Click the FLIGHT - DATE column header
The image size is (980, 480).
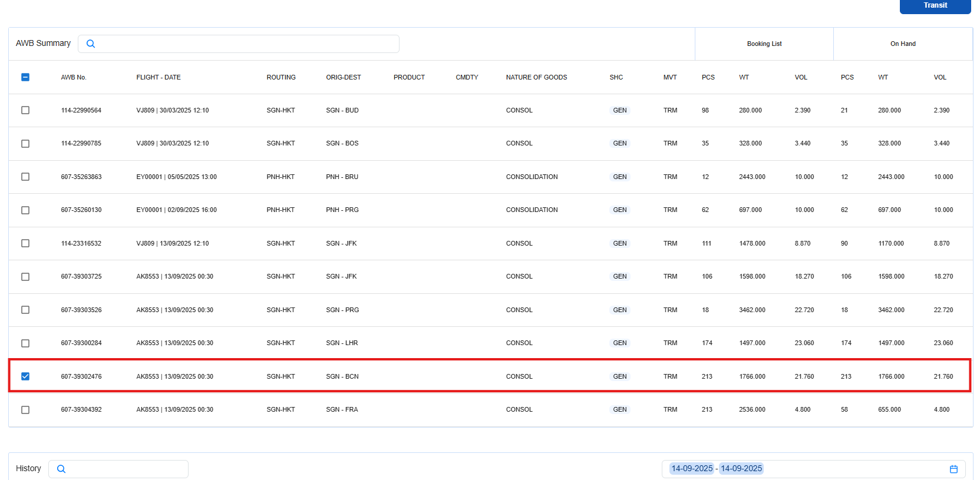159,77
